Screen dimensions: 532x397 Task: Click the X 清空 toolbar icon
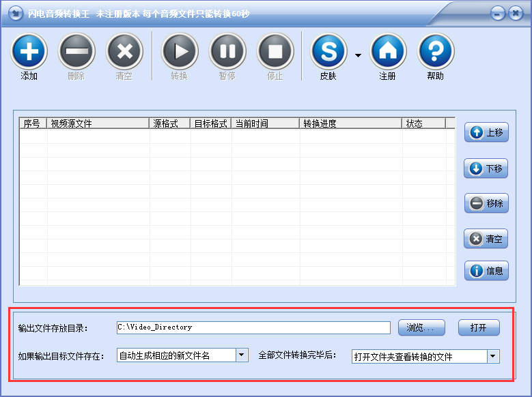[x=124, y=52]
